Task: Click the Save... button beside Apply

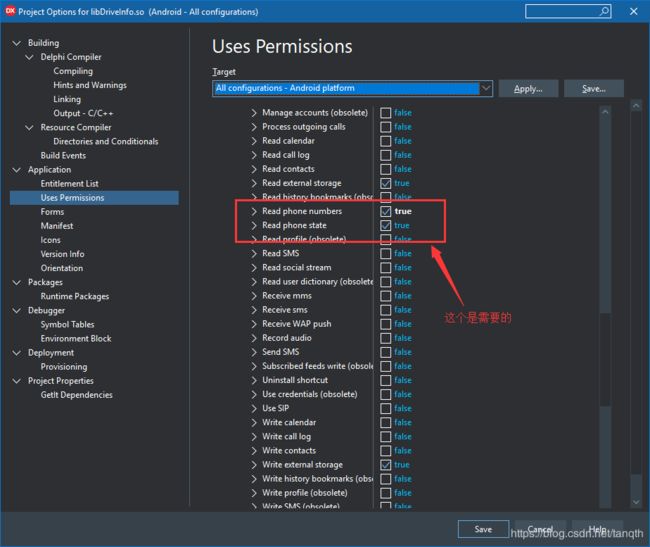Action: tap(593, 89)
